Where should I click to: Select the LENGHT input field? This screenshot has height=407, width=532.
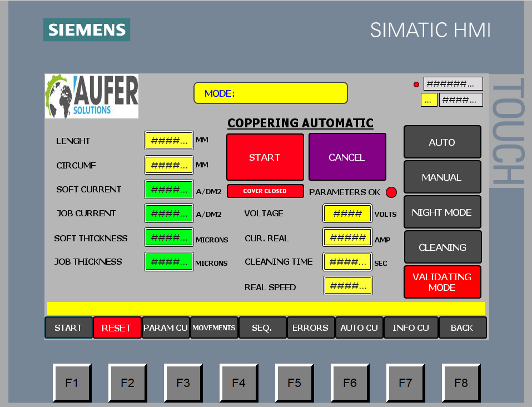pos(169,141)
